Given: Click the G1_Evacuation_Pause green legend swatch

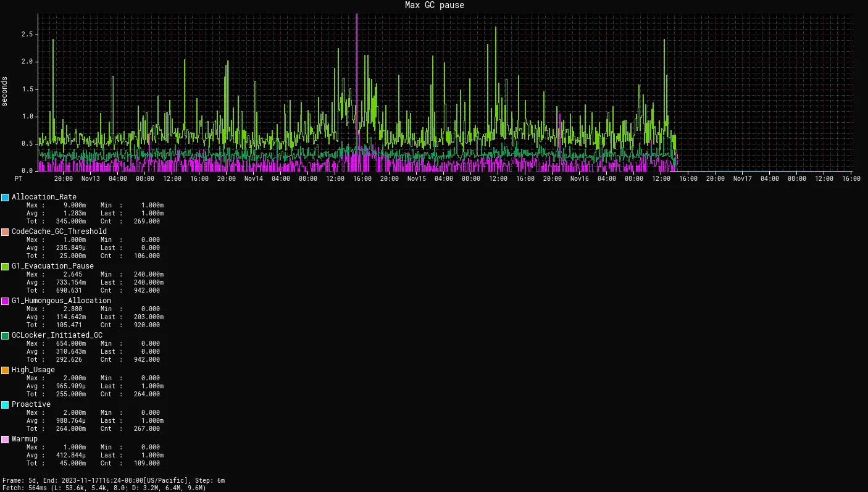Looking at the screenshot, I should 5,267.
